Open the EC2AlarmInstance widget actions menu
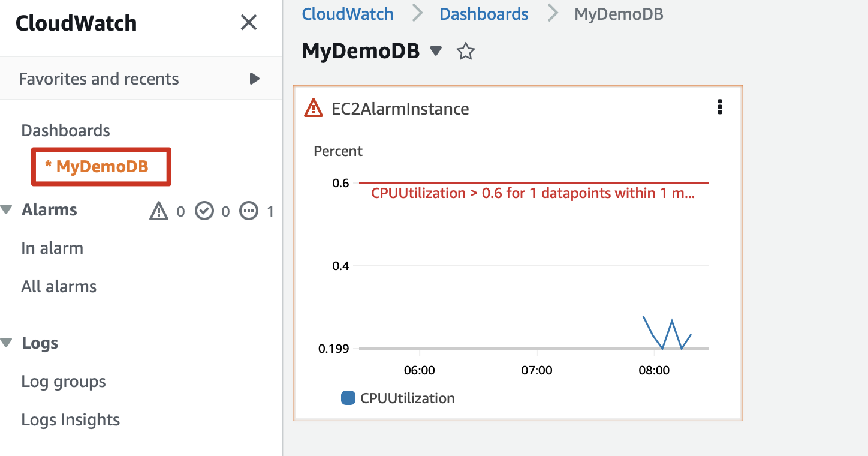The width and height of the screenshot is (868, 456). click(x=720, y=107)
